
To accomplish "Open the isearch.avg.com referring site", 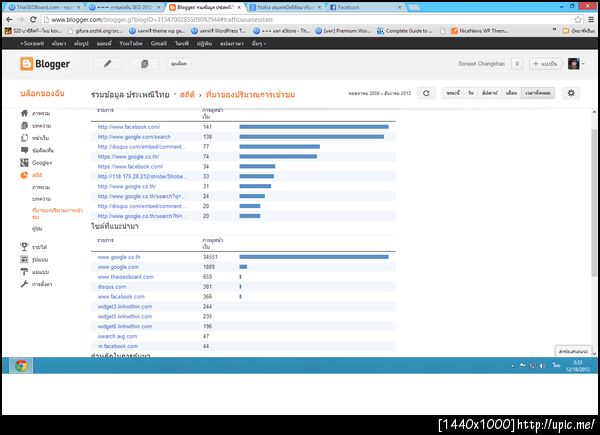I will coord(117,336).
